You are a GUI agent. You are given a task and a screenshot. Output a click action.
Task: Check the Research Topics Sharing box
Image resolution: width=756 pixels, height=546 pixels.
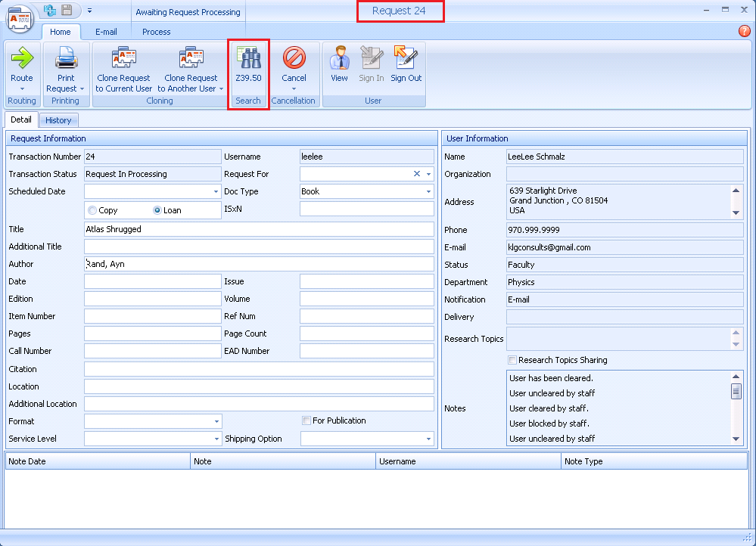(x=512, y=360)
